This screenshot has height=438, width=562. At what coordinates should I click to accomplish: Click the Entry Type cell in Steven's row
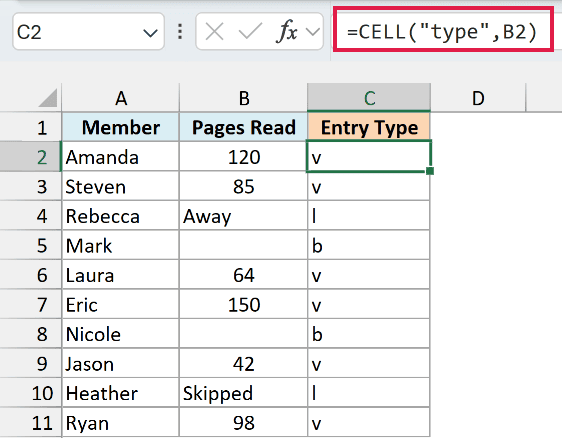369,186
